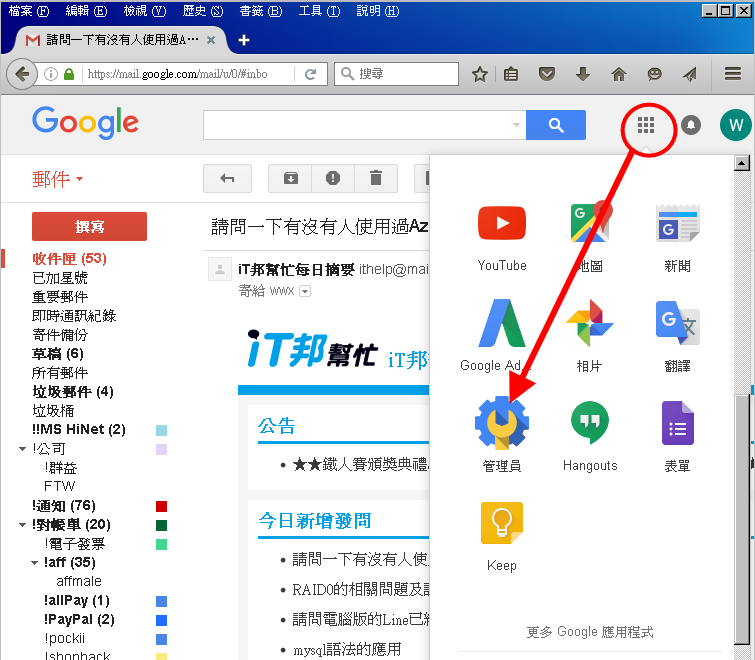Show site info icon in address bar
This screenshot has height=660, width=755.
[x=51, y=74]
